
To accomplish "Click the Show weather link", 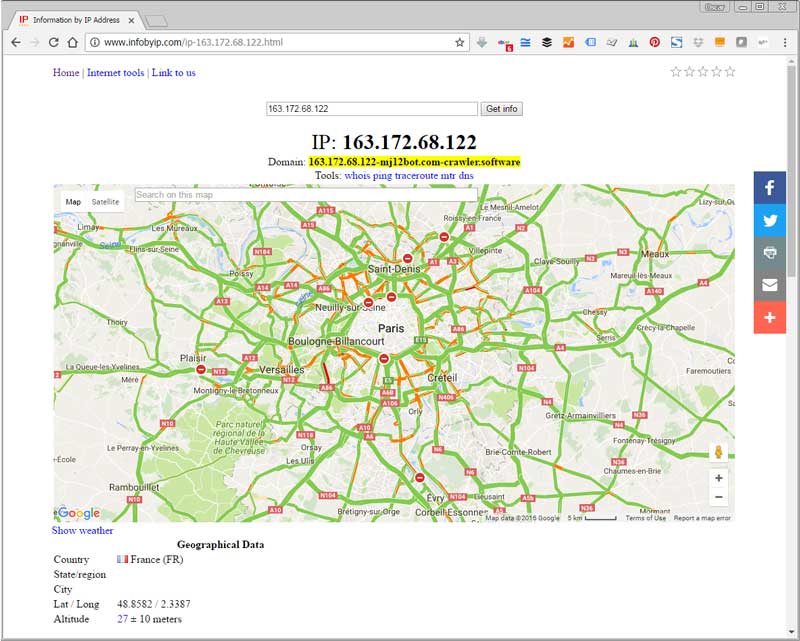I will (x=82, y=530).
